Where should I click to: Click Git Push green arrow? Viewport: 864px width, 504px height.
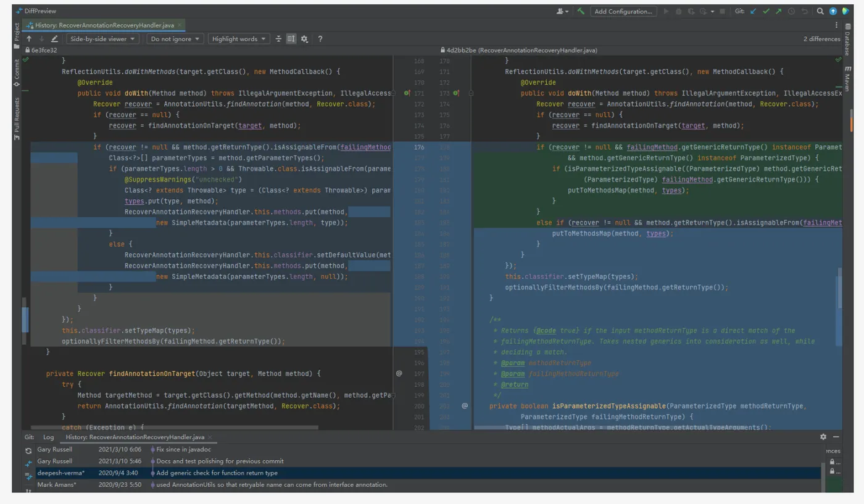pyautogui.click(x=778, y=11)
